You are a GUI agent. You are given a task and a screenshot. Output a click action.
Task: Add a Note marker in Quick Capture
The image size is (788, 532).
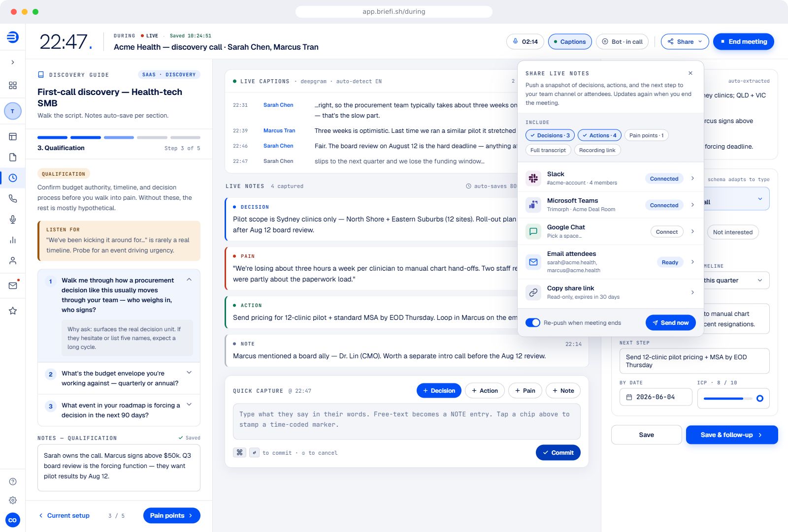(x=563, y=391)
